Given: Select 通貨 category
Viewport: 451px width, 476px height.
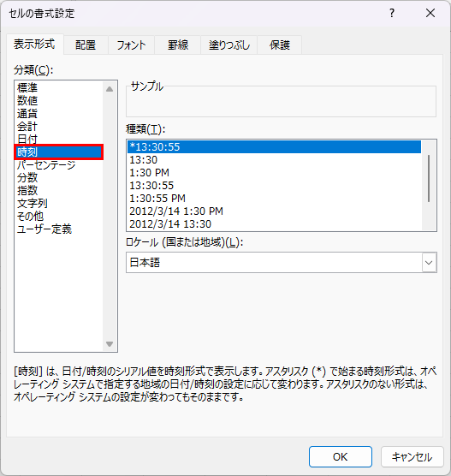Looking at the screenshot, I should (x=59, y=114).
